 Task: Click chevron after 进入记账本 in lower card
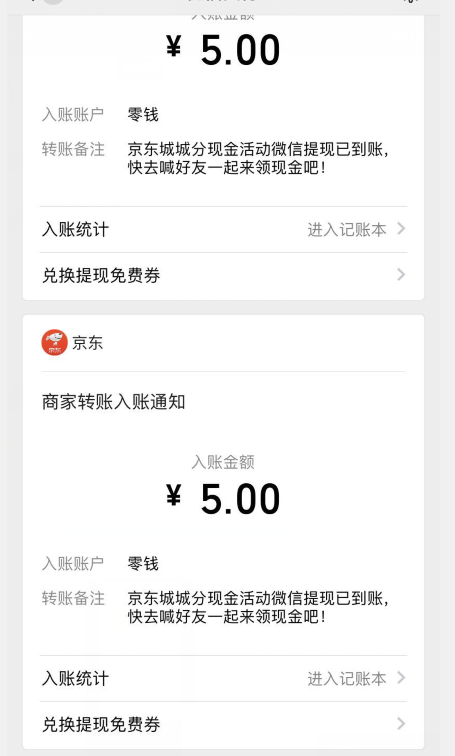click(401, 678)
